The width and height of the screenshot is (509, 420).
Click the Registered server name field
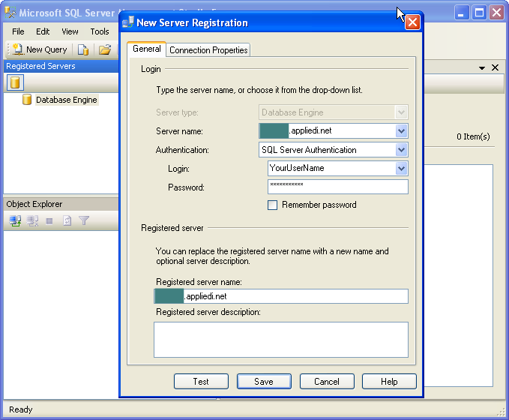(281, 296)
